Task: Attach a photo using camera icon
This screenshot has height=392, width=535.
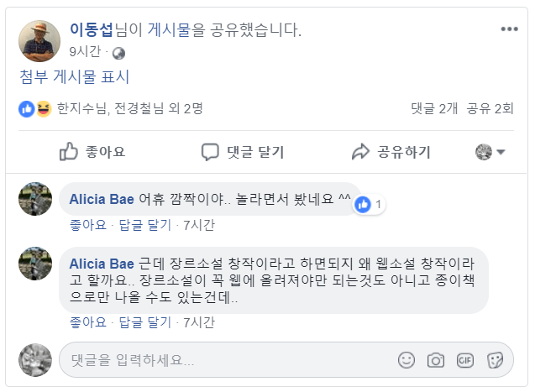Action: tap(435, 360)
